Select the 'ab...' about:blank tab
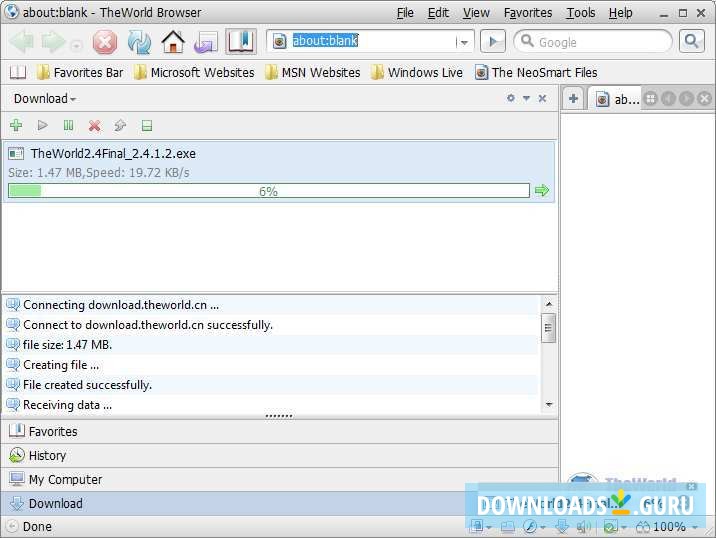Screen dimensions: 716x538 tap(616, 99)
